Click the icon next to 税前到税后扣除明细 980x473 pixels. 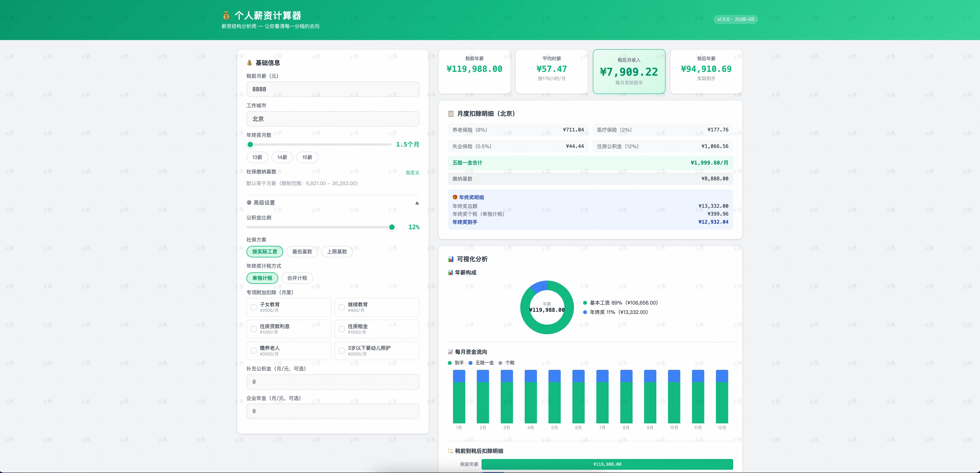[x=451, y=451]
